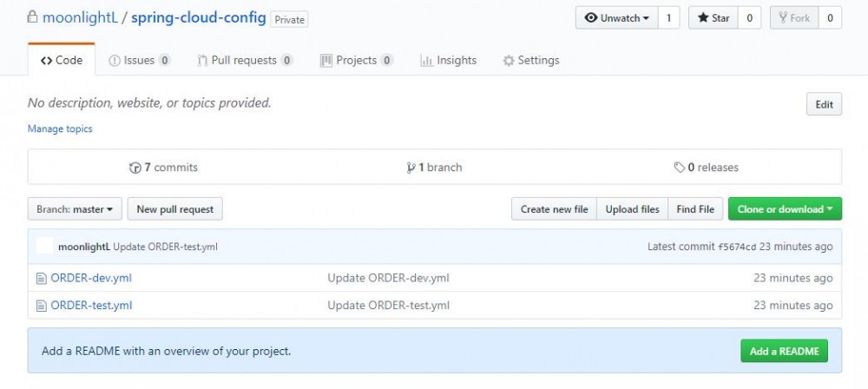Click the Edit description button
The height and width of the screenshot is (389, 868).
click(x=824, y=105)
